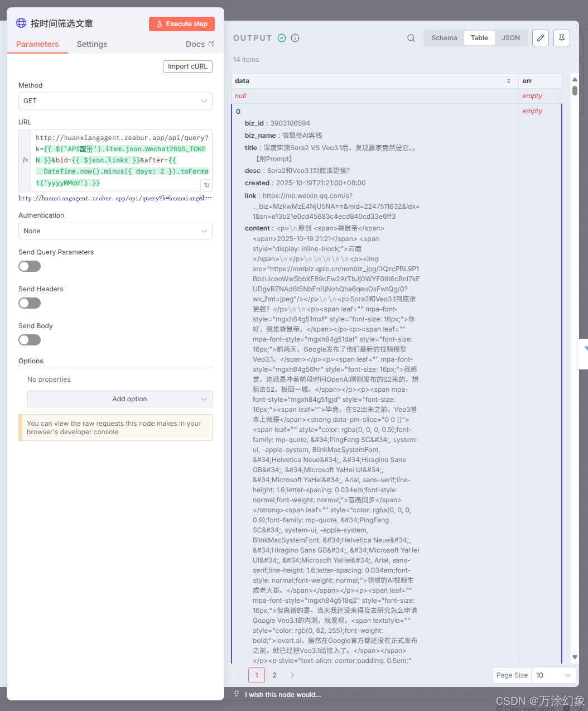
Task: Click the Import cURL button
Action: (x=187, y=66)
